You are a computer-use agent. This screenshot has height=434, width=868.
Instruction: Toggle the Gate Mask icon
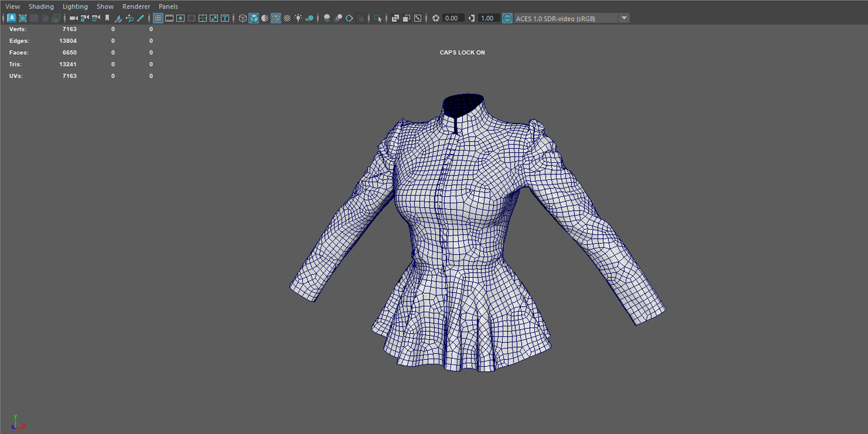click(191, 18)
